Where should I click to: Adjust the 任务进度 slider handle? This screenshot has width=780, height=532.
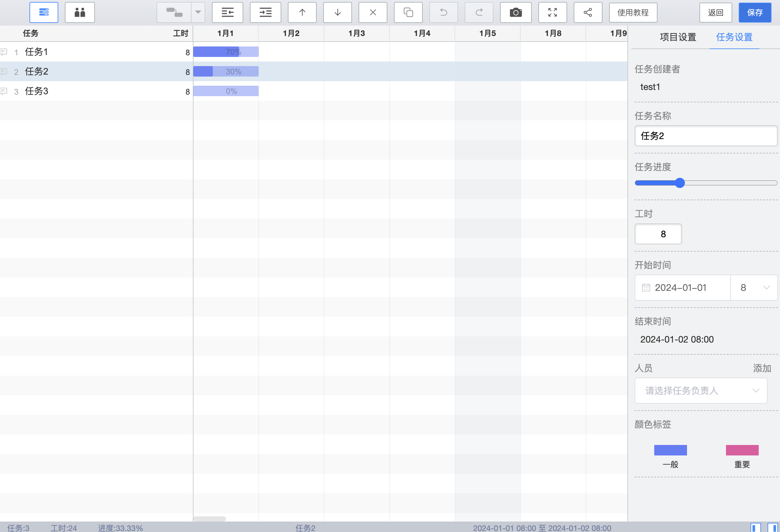680,183
